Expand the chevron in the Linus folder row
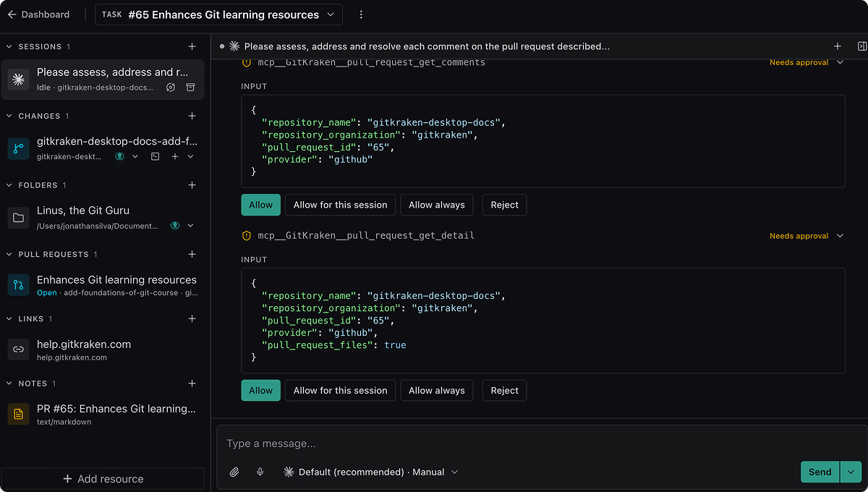This screenshot has height=492, width=868. click(x=191, y=226)
